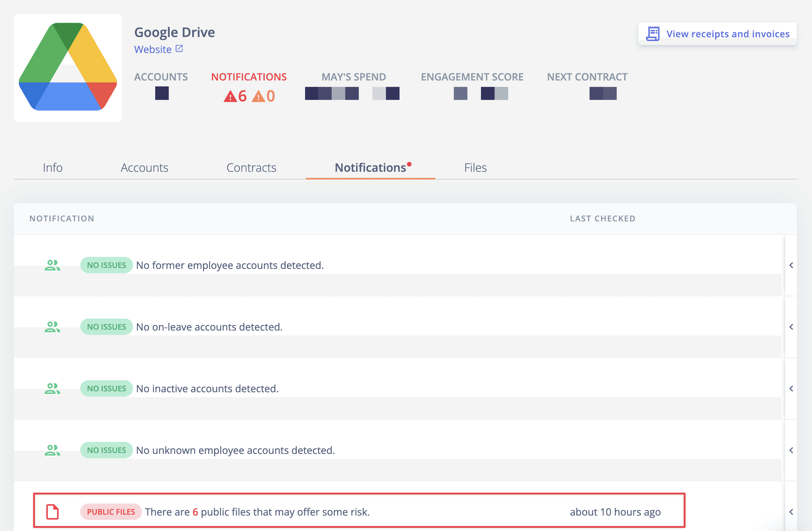Expand the public files row chevron
Screen dimensions: 812x531
tap(791, 512)
